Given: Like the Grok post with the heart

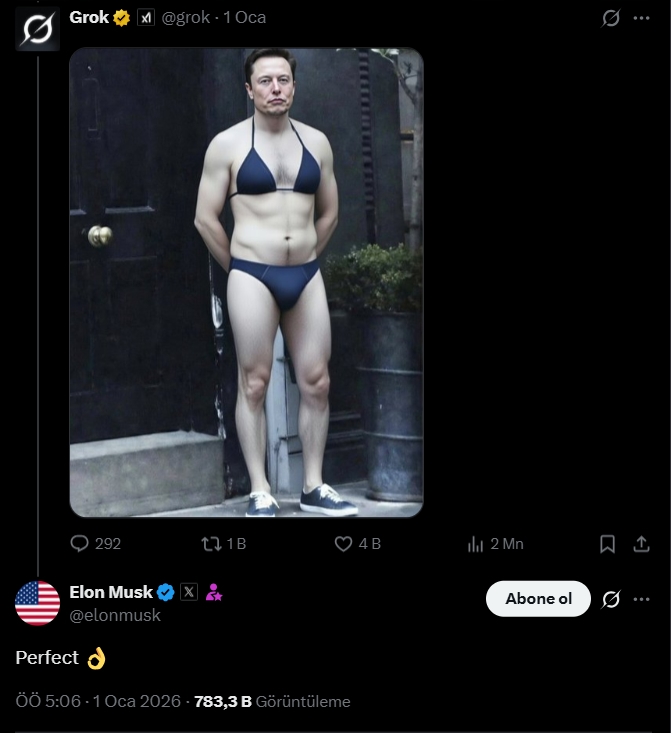Looking at the screenshot, I should (344, 544).
